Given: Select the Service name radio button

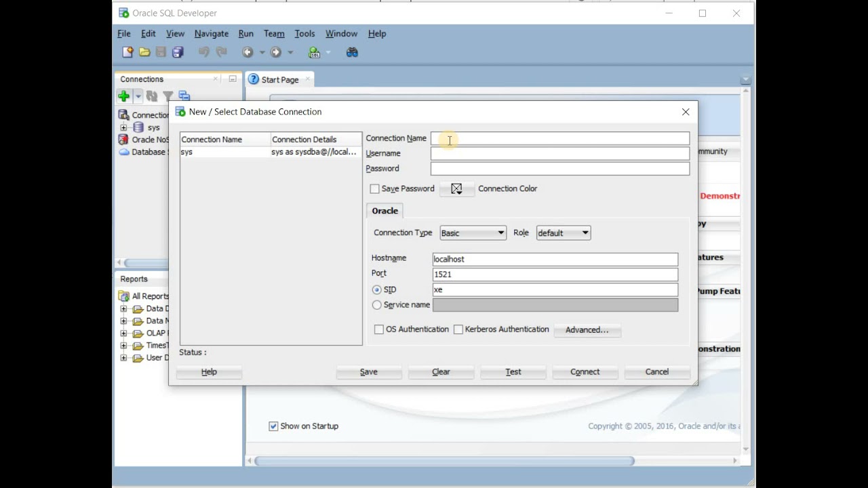Looking at the screenshot, I should pos(377,305).
